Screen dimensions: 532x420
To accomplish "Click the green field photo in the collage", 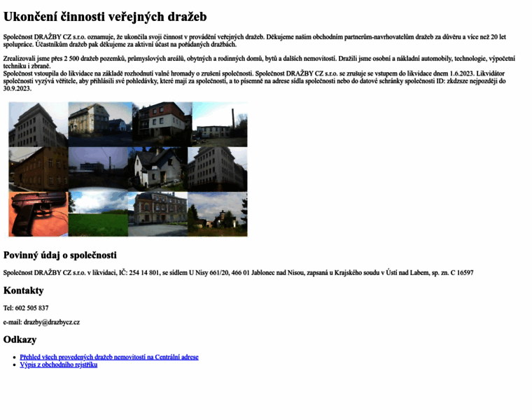I will (98, 214).
